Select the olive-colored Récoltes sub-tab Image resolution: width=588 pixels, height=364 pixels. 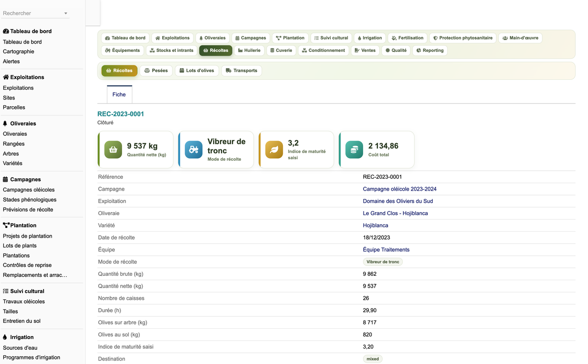tap(119, 71)
